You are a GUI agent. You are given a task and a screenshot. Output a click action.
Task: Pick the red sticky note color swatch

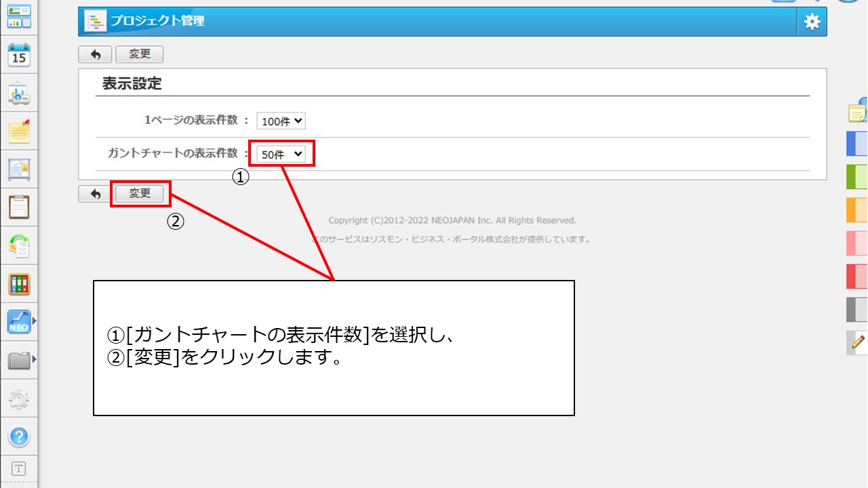(x=857, y=277)
